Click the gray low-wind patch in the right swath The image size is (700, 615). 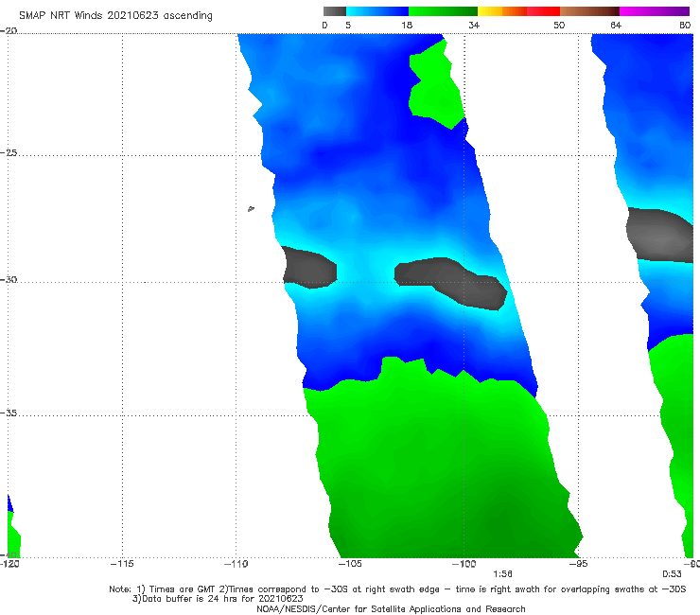660,235
